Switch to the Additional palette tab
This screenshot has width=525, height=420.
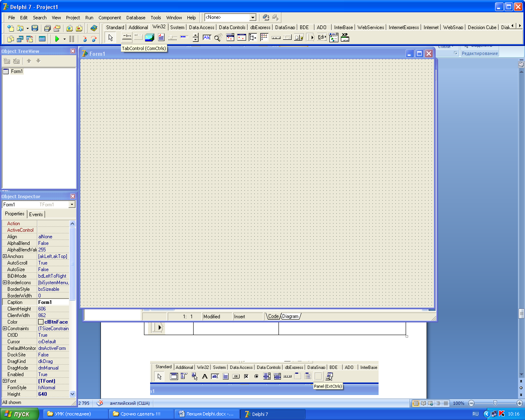click(138, 27)
